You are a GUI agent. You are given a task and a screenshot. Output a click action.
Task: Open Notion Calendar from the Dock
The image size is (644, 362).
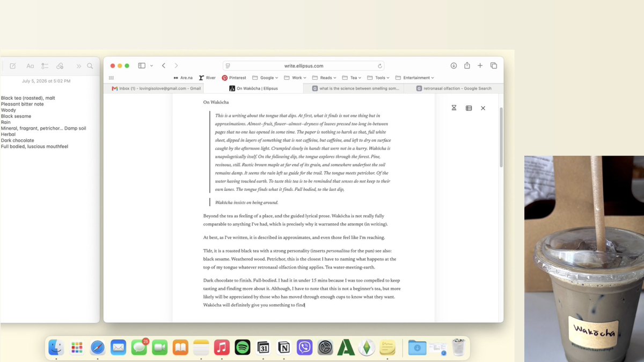(263, 348)
